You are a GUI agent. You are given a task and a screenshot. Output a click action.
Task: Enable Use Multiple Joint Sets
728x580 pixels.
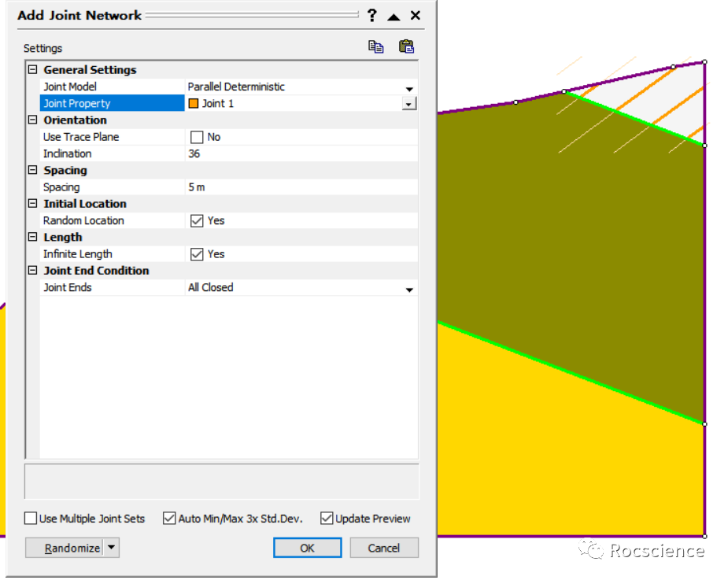coord(31,519)
